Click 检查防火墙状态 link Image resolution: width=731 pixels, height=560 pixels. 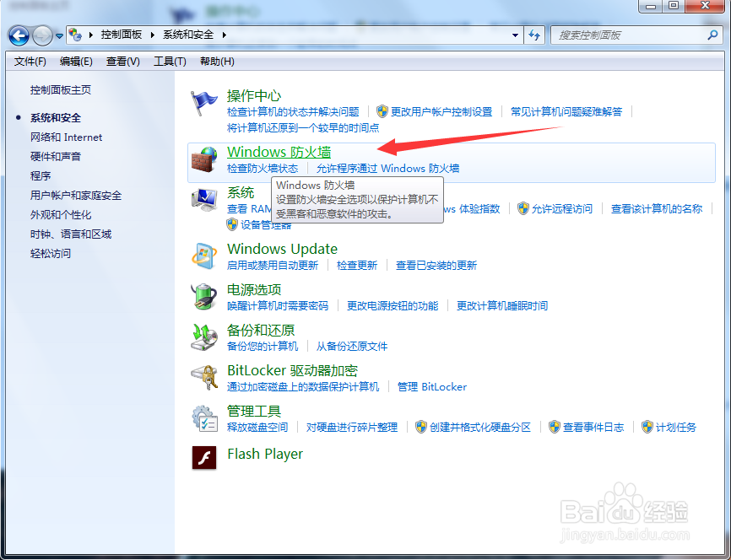(x=263, y=168)
